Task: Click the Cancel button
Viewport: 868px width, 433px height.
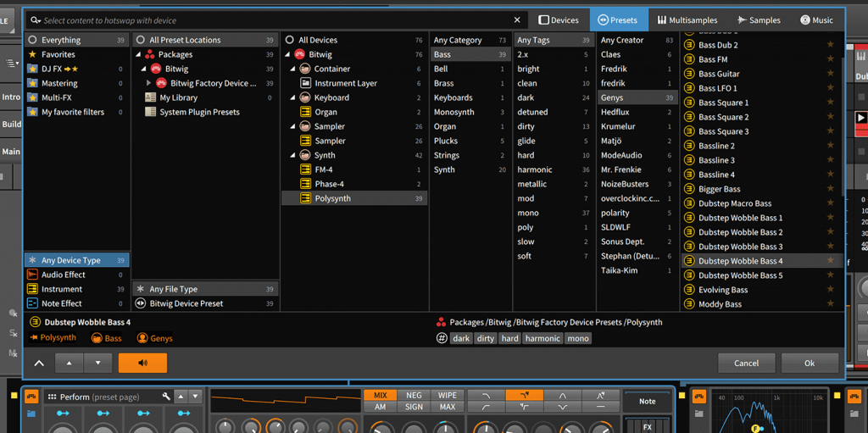Action: [x=746, y=364]
